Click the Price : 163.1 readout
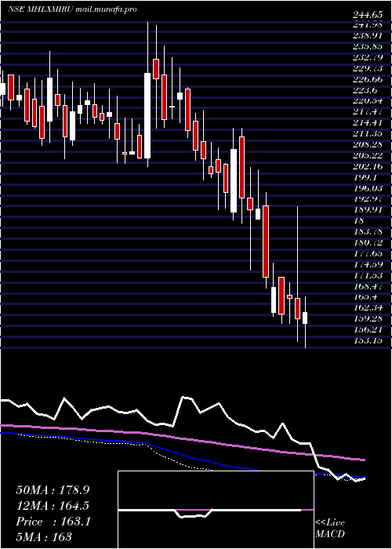Viewport: 392px width, 549px height. (x=53, y=522)
